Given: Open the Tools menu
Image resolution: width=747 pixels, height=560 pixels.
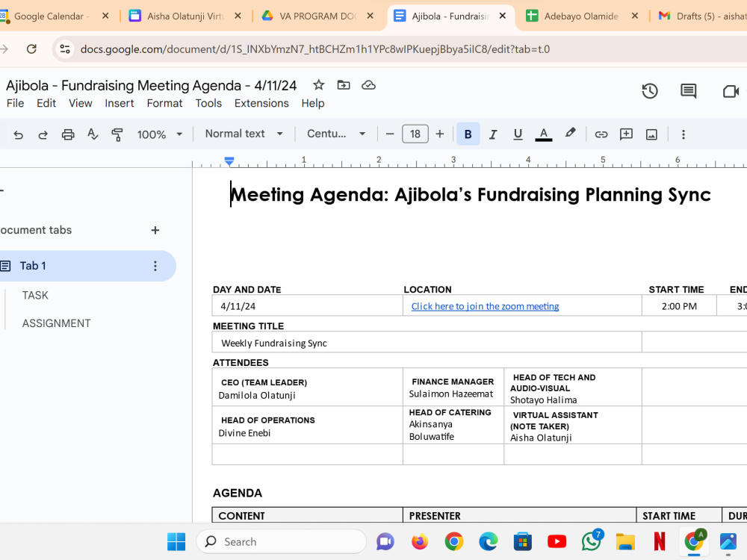Looking at the screenshot, I should (208, 103).
